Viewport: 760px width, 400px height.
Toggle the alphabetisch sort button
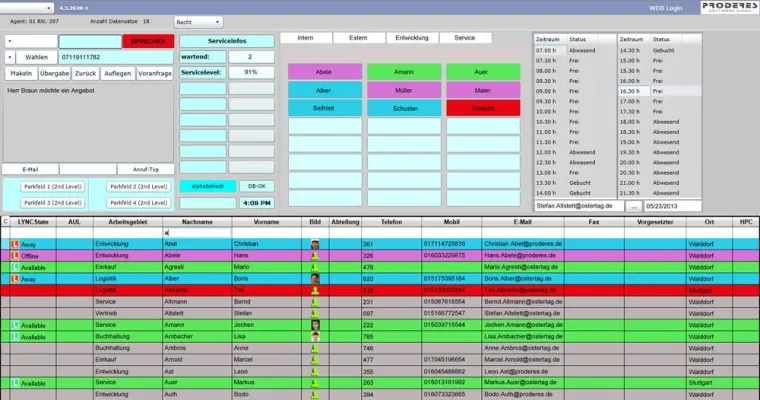[x=208, y=186]
